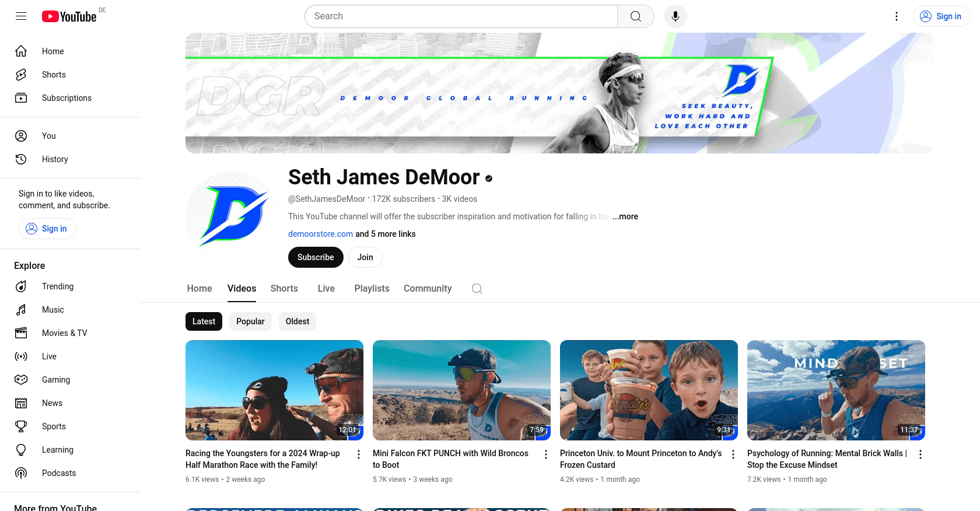The height and width of the screenshot is (511, 980).
Task: Open Shorts from the sidebar
Action: point(54,75)
